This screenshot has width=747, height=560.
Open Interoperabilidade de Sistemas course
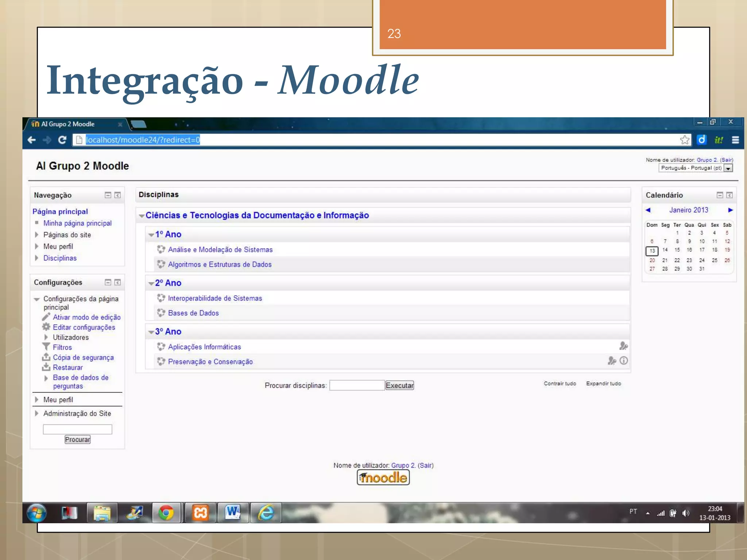(x=215, y=298)
